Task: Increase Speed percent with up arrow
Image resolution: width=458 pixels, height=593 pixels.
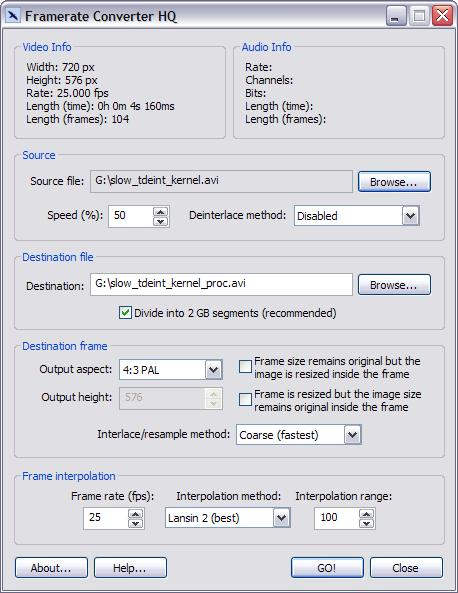Action: pyautogui.click(x=161, y=211)
